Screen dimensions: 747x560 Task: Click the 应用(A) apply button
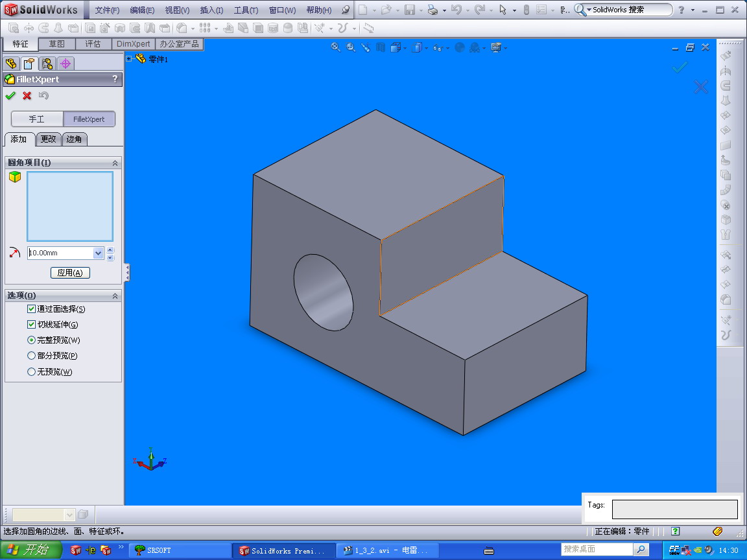70,273
